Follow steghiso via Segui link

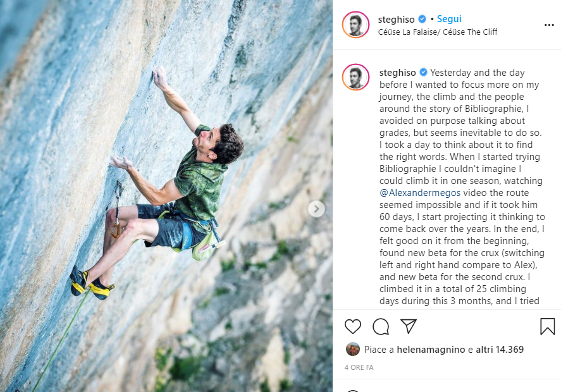coord(449,19)
